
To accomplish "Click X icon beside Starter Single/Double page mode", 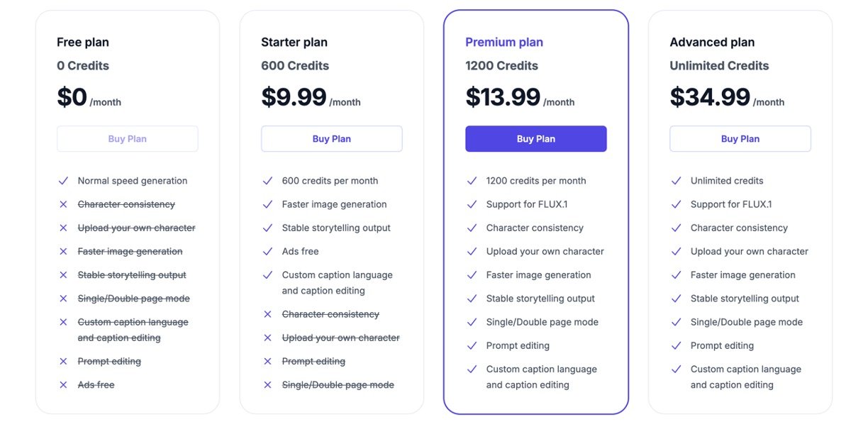I will (x=267, y=385).
